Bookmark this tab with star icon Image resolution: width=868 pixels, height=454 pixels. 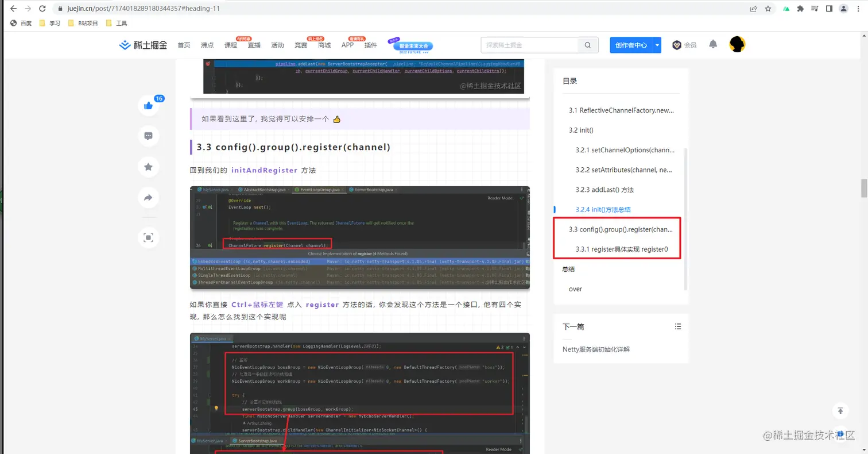768,9
